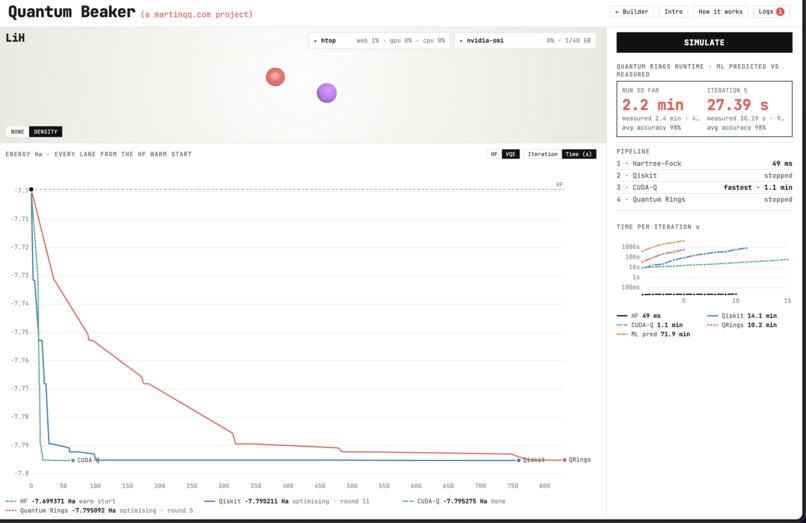The width and height of the screenshot is (806, 523).
Task: Click the QRings endpoint marker on chart
Action: tap(564, 460)
